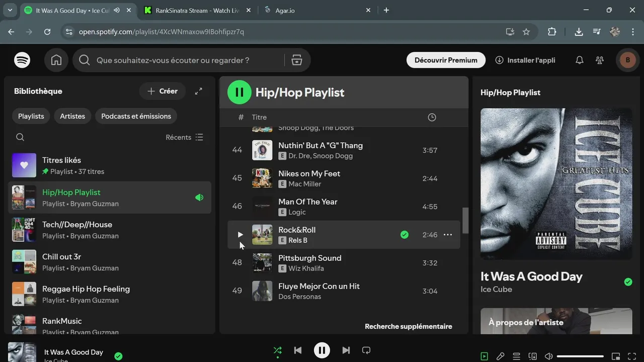This screenshot has height=362, width=644.
Task: Filter library by Artistes
Action: tap(72, 116)
